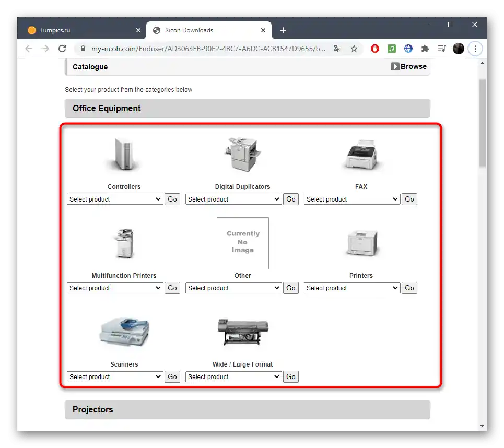
Task: Click Go next to FAX
Action: coord(409,199)
